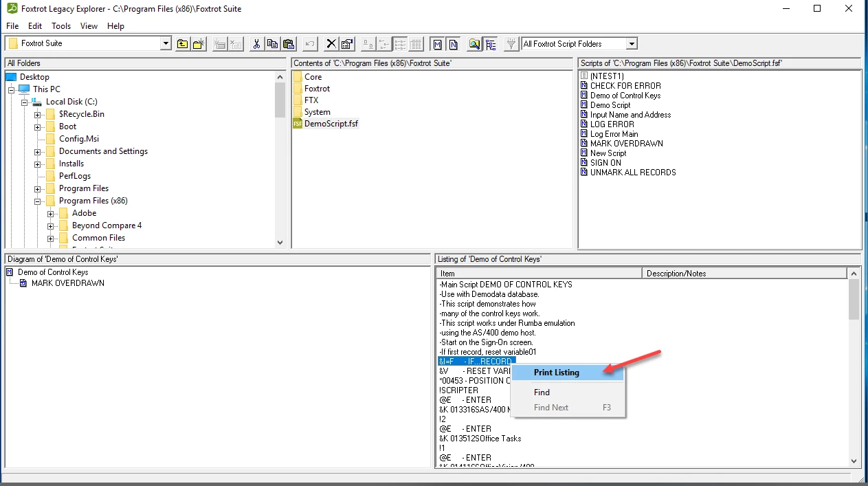Expand the Installs folder node
This screenshot has height=486, width=868.
38,164
